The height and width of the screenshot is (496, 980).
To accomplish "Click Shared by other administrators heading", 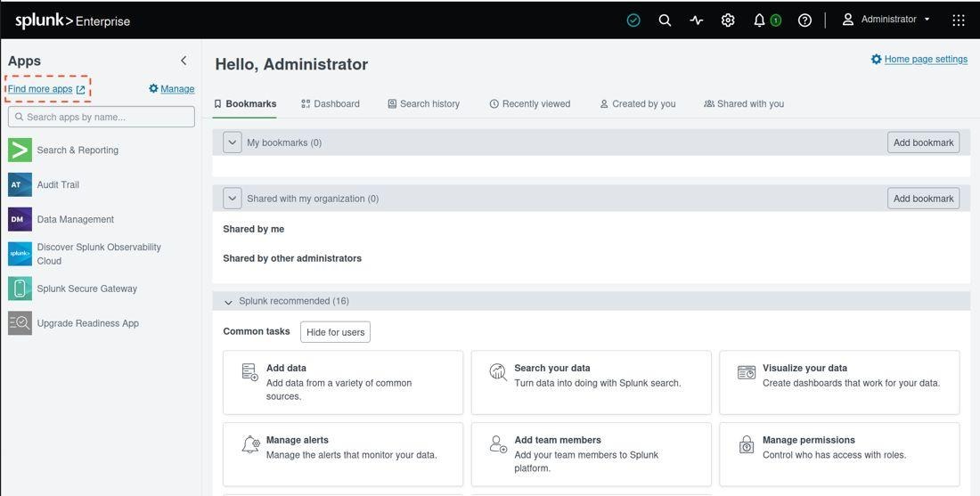I will pyautogui.click(x=292, y=258).
